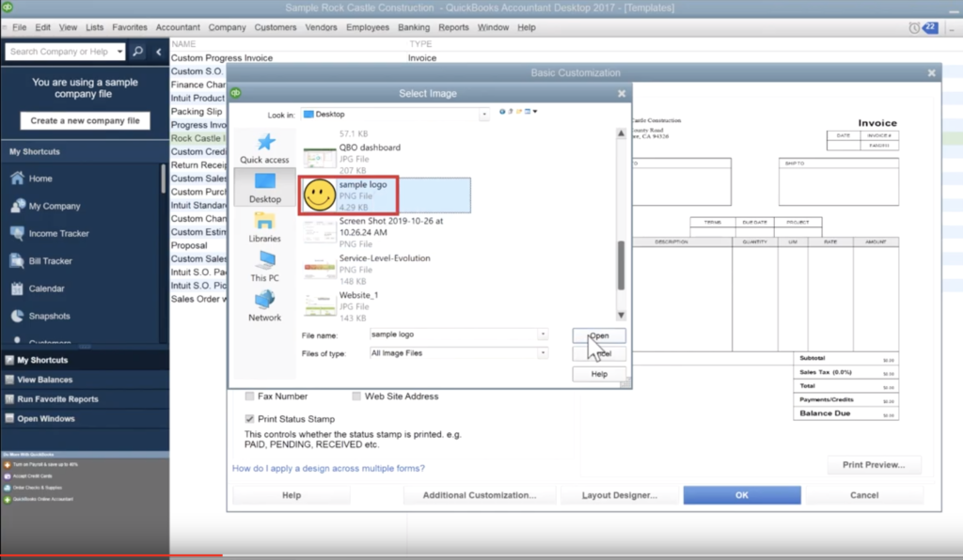The height and width of the screenshot is (560, 963).
Task: Create a new folder in Select Image
Action: click(519, 112)
